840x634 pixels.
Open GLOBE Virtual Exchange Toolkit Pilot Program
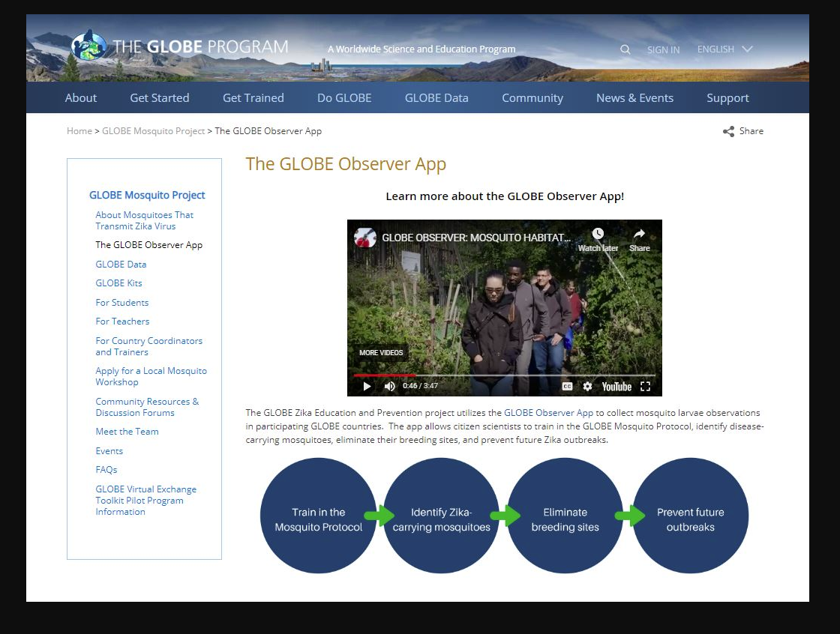point(145,501)
